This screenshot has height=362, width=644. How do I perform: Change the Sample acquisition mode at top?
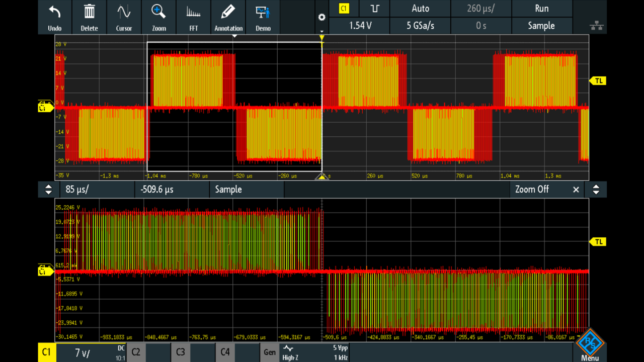pyautogui.click(x=542, y=26)
